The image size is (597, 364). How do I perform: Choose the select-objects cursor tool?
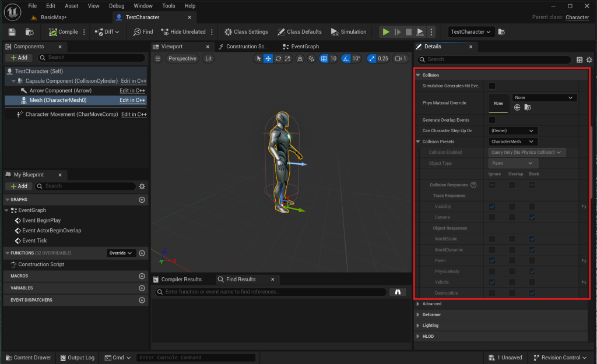pos(258,59)
